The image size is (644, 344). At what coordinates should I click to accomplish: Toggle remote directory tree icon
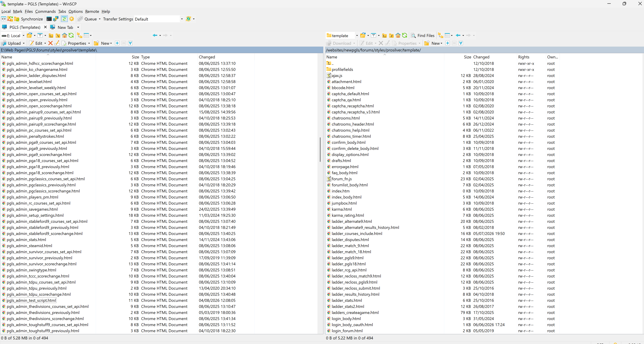tap(441, 35)
